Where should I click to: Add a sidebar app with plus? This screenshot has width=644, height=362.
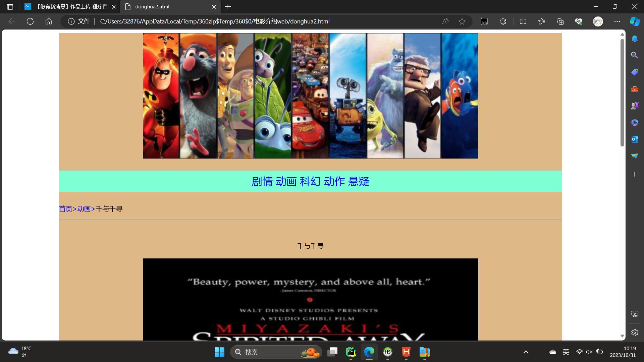635,174
